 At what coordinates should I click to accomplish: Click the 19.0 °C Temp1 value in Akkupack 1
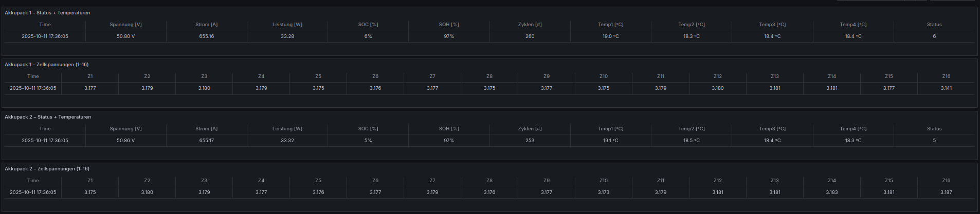[x=610, y=36]
